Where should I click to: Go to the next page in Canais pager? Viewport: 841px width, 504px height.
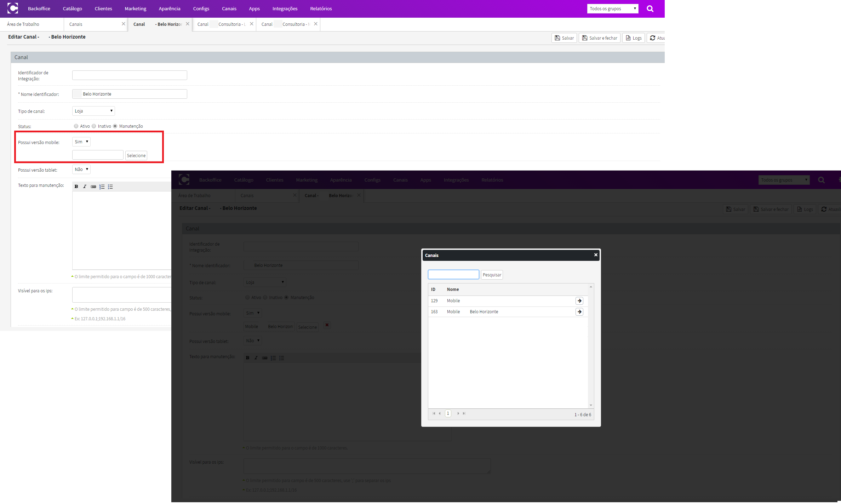pyautogui.click(x=458, y=413)
